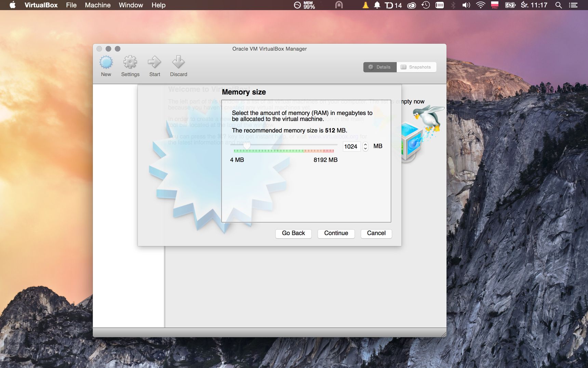This screenshot has height=368, width=588.
Task: Click the clock showing Śr. 11:17
Action: click(x=534, y=5)
